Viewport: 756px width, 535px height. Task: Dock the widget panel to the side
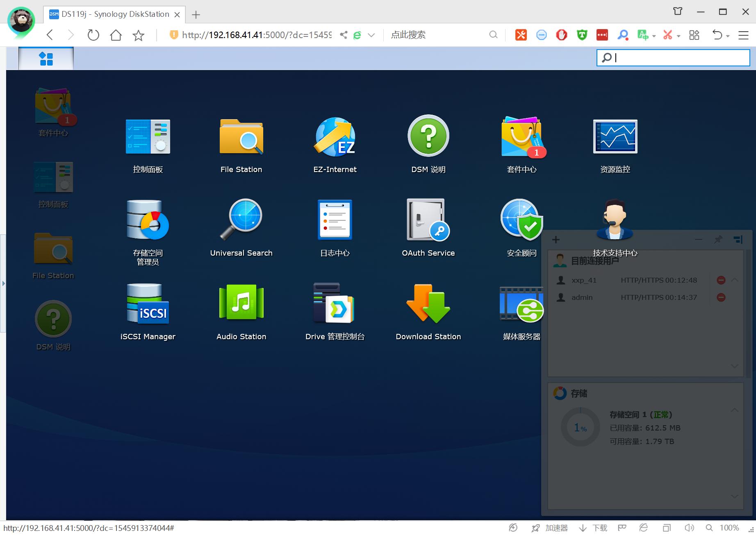pos(738,240)
